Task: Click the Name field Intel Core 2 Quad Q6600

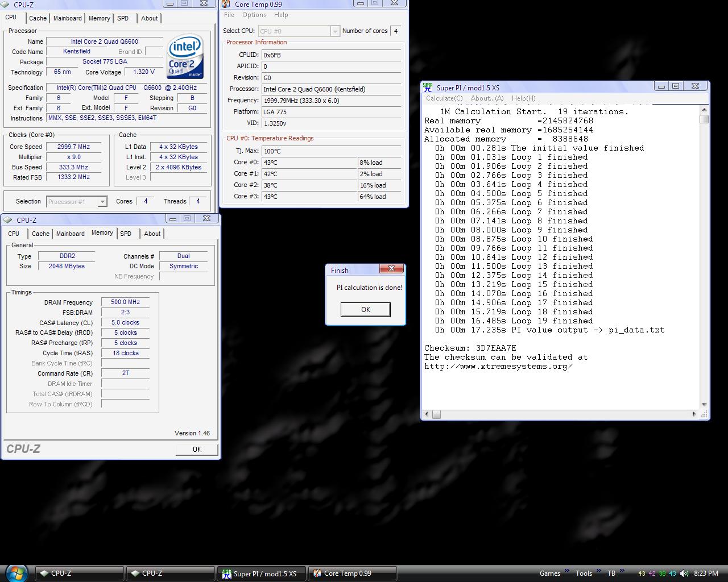Action: click(x=104, y=41)
